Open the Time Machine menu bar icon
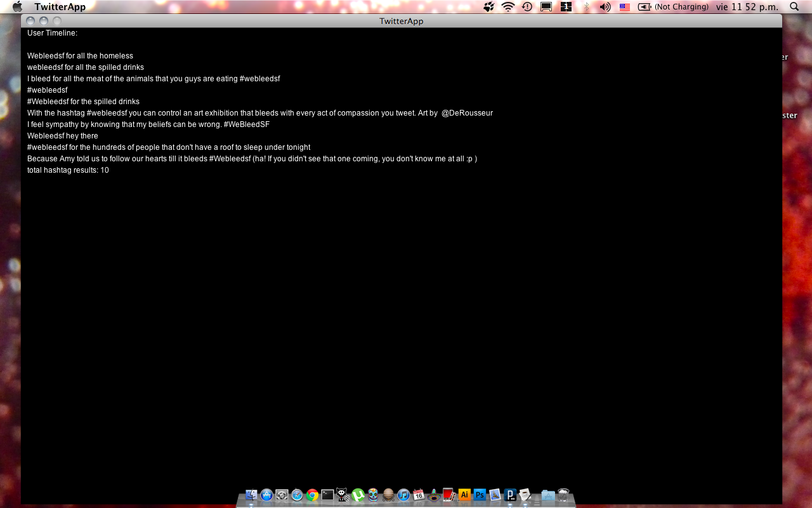Screen dimensions: 812x508 527,7
